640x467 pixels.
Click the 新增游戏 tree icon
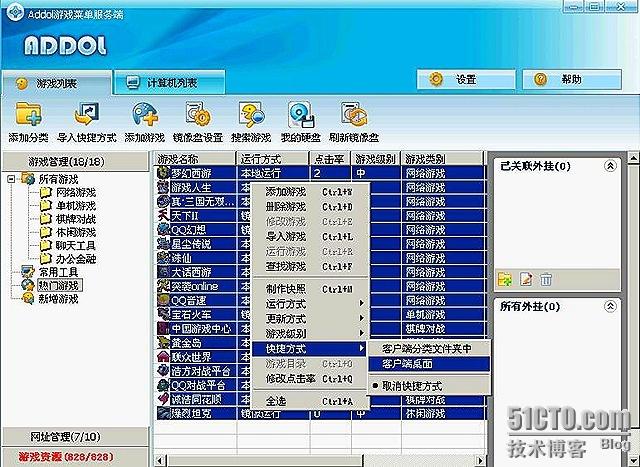click(x=28, y=298)
